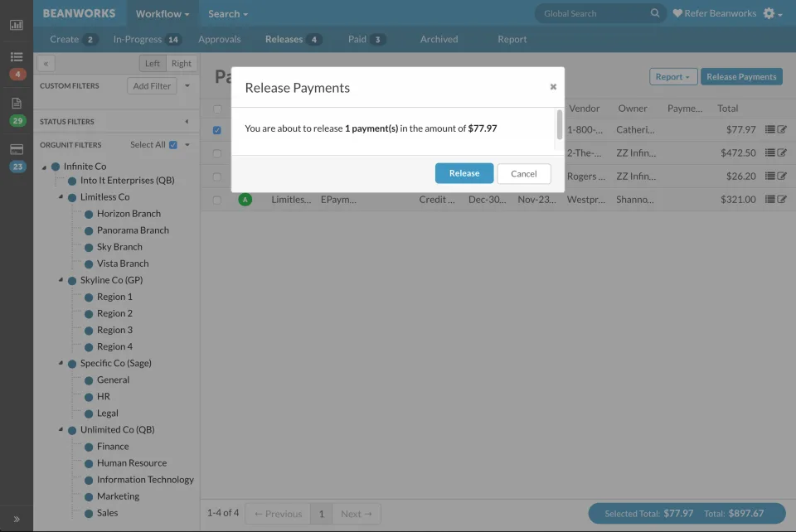Uncheck the $77.97 payment row checkbox
The width and height of the screenshot is (796, 532).
coord(217,130)
